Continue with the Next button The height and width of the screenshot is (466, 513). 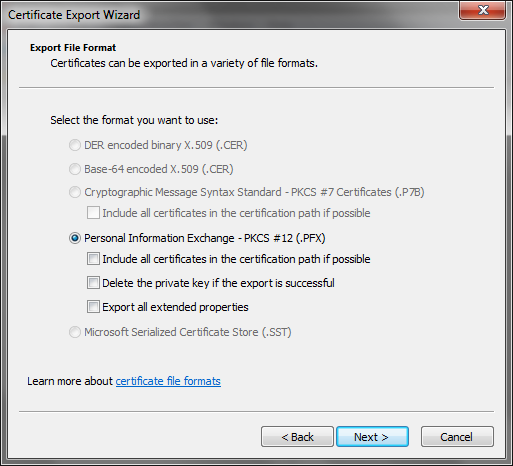pos(372,437)
